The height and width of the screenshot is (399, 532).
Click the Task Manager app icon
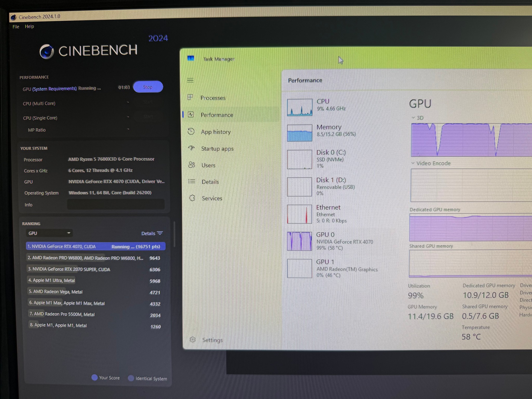[x=191, y=58]
